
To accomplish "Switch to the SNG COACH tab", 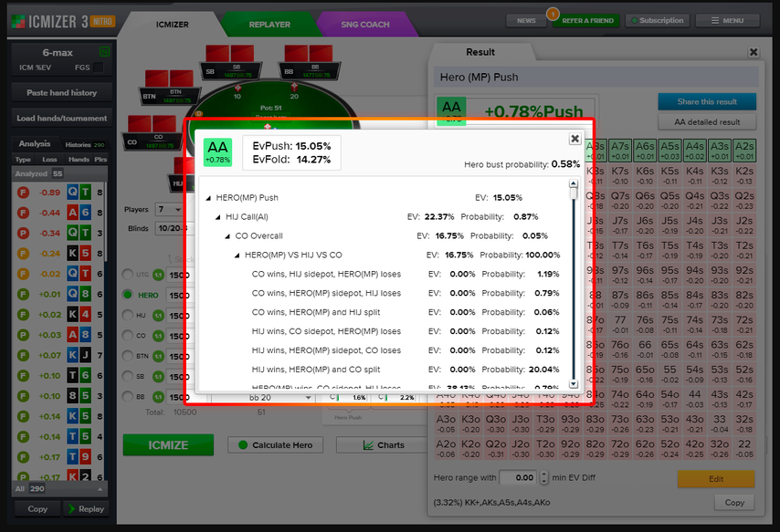I will pos(365,25).
